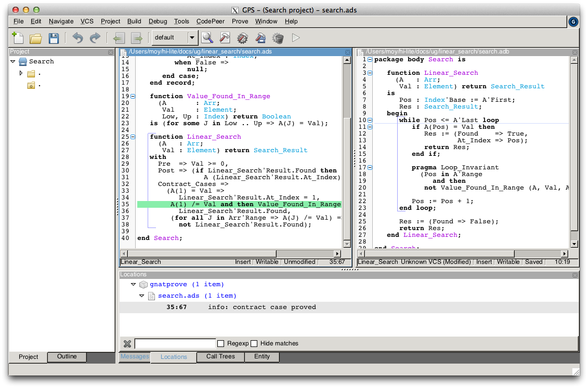This screenshot has height=388, width=588.
Task: Fold Value_Found_In_Range at line 19 in search.ads
Action: click(x=133, y=97)
